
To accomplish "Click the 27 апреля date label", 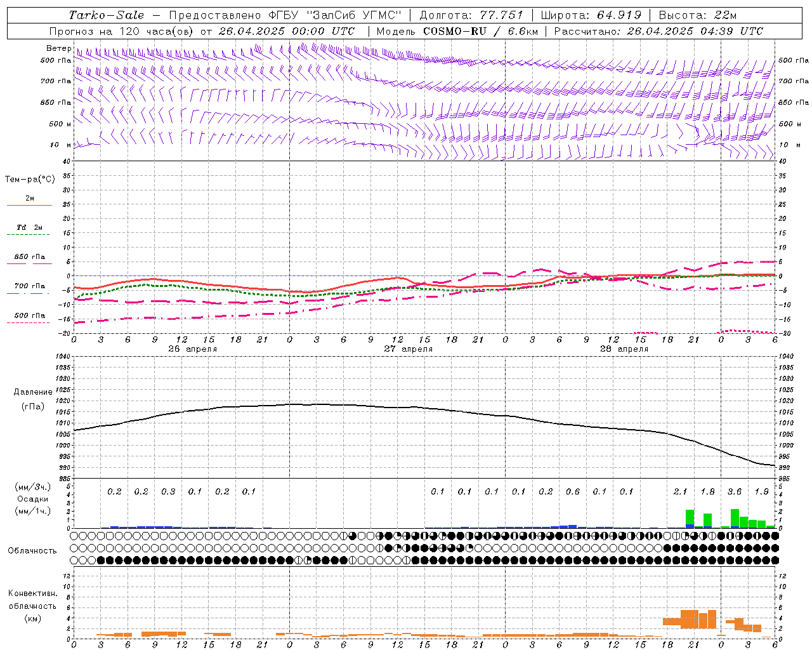I will [x=408, y=349].
